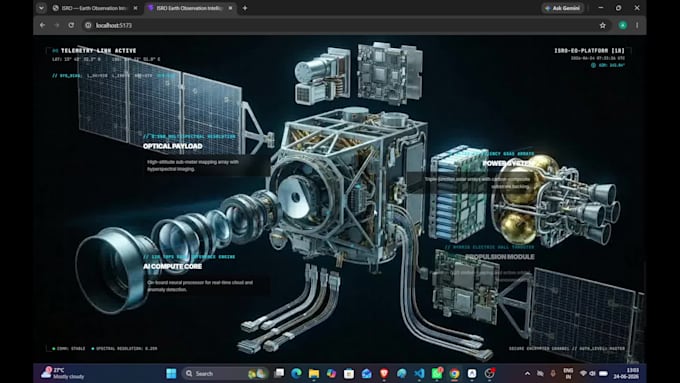Close the active ISRO browser tab
The width and height of the screenshot is (680, 383).
pos(230,8)
